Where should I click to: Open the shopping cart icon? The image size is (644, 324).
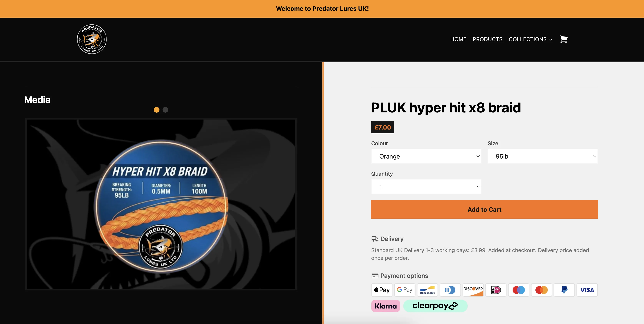coord(563,39)
